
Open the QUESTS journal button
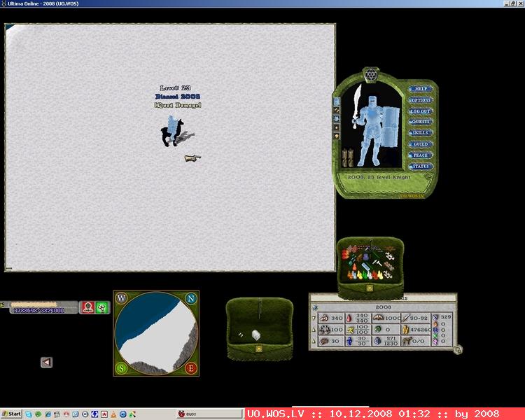click(x=421, y=122)
